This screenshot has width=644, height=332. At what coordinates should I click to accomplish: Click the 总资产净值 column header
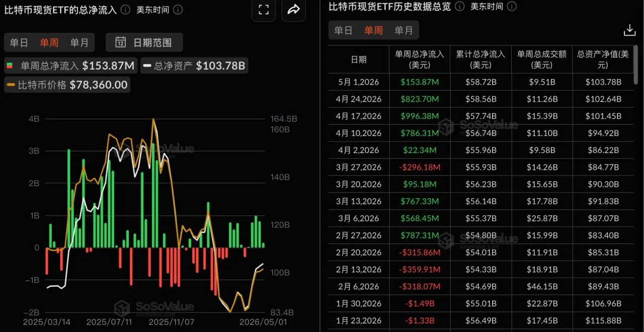pyautogui.click(x=603, y=59)
